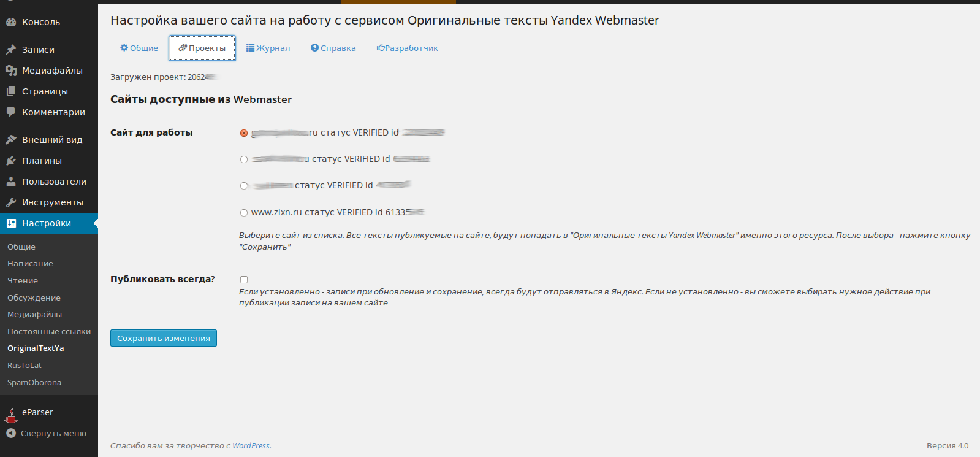Open Медиафайлы settings submenu item
Screen dimensions: 980x457
[x=34, y=314]
